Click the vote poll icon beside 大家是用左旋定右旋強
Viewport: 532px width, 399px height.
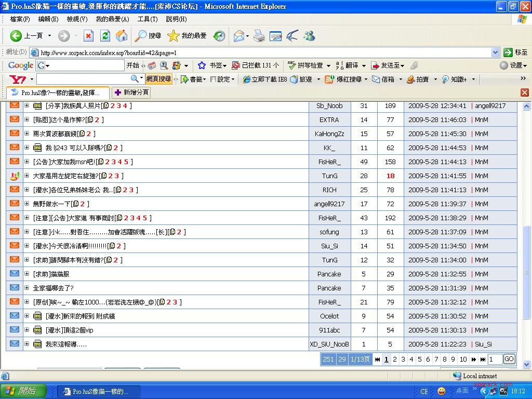click(x=15, y=176)
